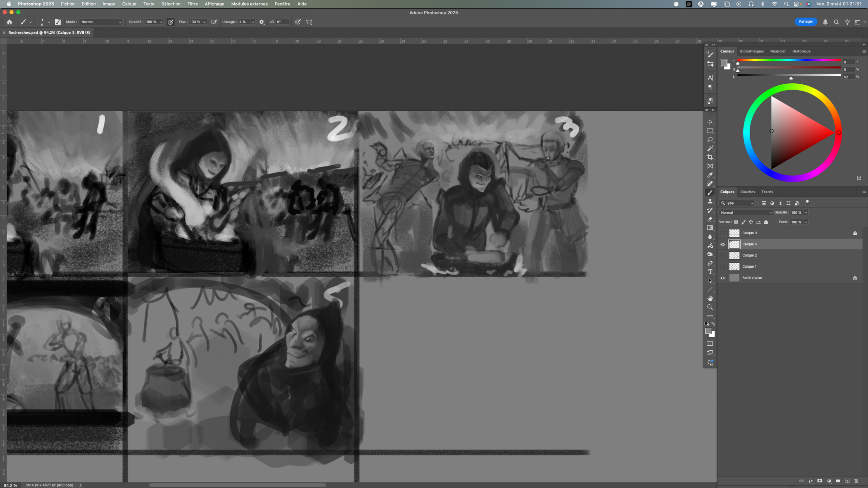Select the Type tool
Viewport: 868px width, 488px height.
point(710,272)
